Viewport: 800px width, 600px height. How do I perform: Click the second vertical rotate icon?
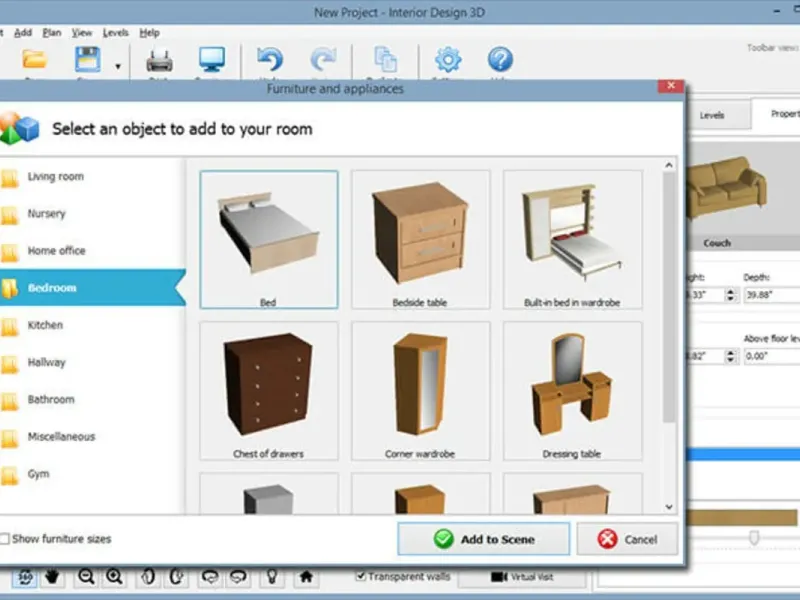tap(176, 577)
